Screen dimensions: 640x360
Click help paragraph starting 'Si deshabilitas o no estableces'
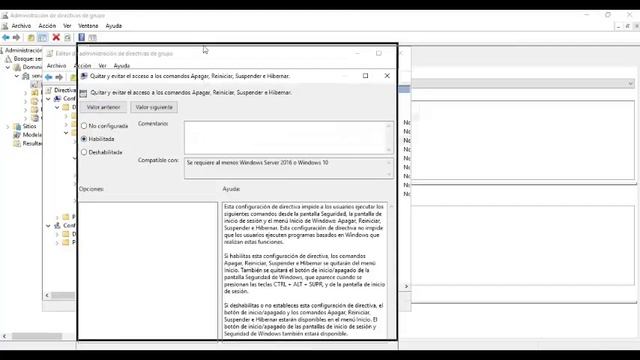304,320
